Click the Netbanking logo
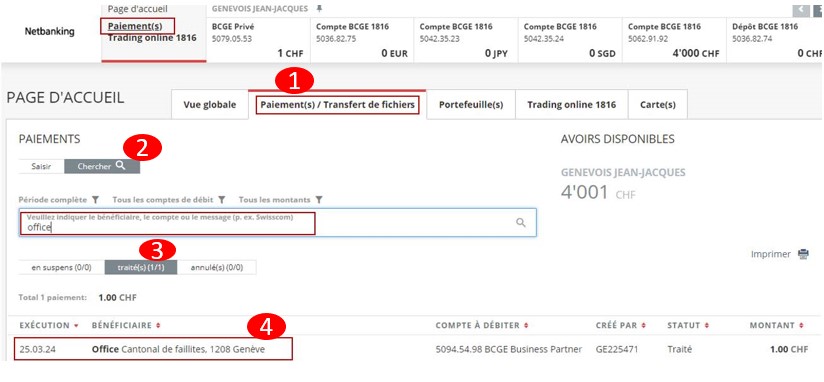 (x=49, y=32)
